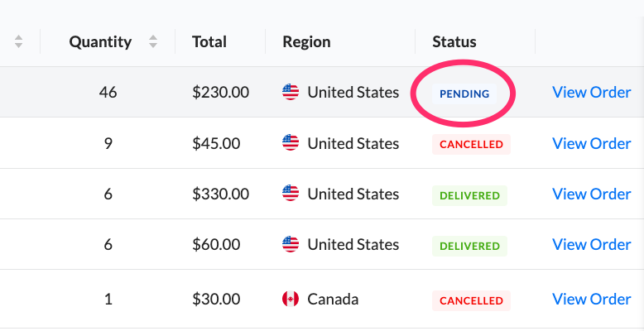Click the DELIVERED badge in the $330.00 row
The width and height of the screenshot is (644, 331).
tap(469, 195)
